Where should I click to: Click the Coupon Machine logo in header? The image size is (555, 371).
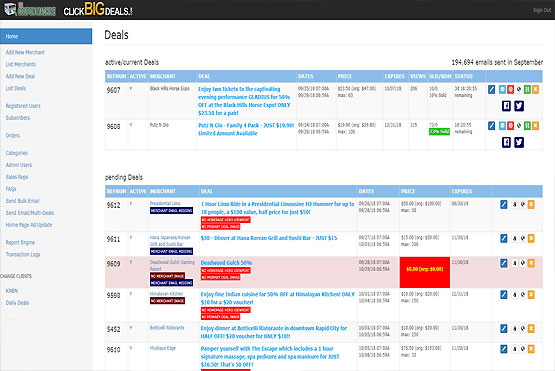[30, 10]
